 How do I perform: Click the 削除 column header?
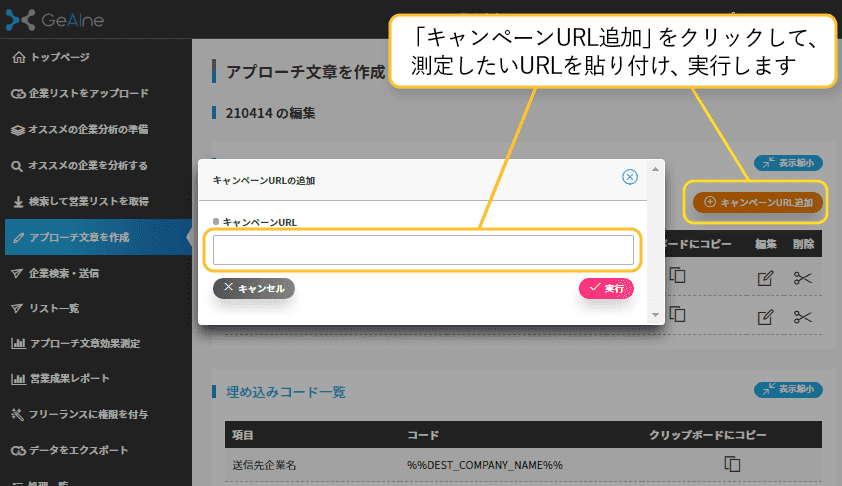pos(803,244)
